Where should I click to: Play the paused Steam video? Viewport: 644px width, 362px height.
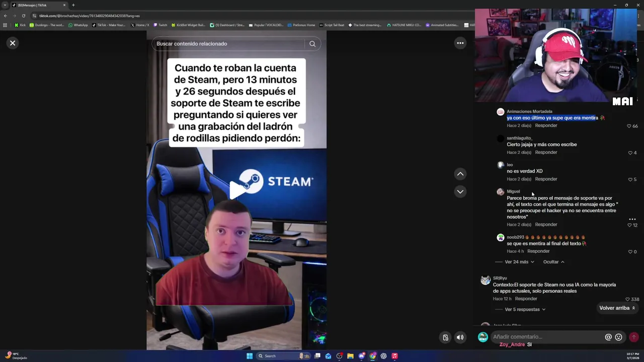(236, 190)
